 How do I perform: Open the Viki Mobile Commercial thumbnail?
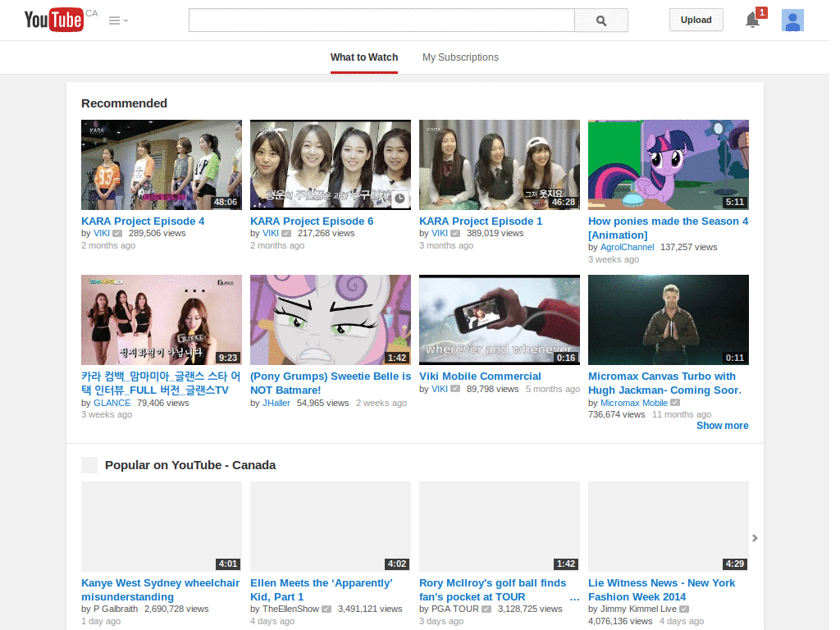tap(500, 320)
